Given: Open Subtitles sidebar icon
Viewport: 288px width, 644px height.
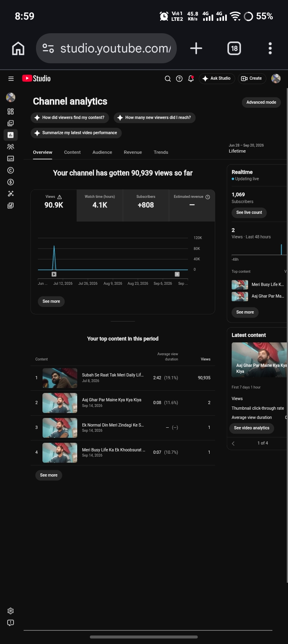Looking at the screenshot, I should tap(11, 159).
